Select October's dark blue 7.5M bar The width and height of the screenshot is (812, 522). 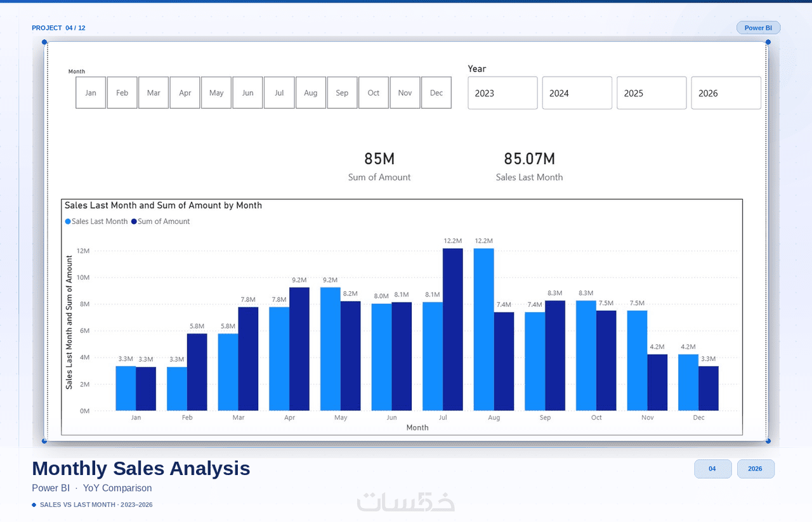coord(606,360)
